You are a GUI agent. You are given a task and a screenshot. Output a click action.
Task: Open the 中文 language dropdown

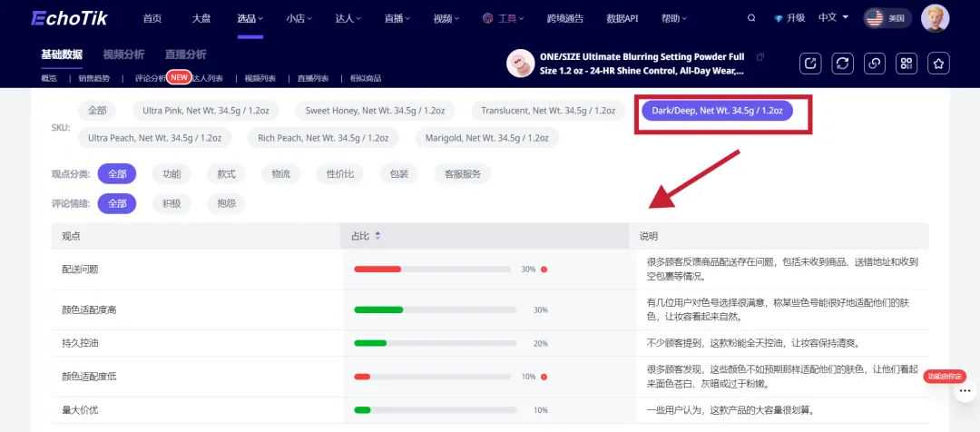pyautogui.click(x=833, y=18)
